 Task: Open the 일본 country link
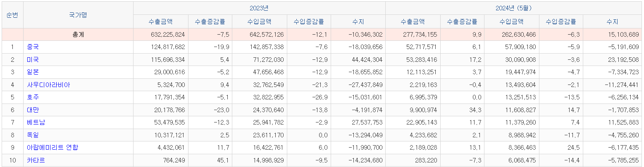[33, 72]
